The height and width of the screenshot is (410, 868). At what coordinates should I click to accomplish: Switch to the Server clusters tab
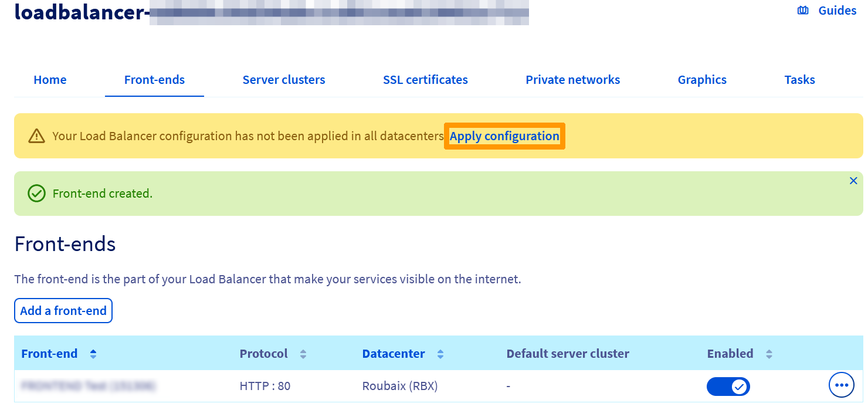click(284, 79)
